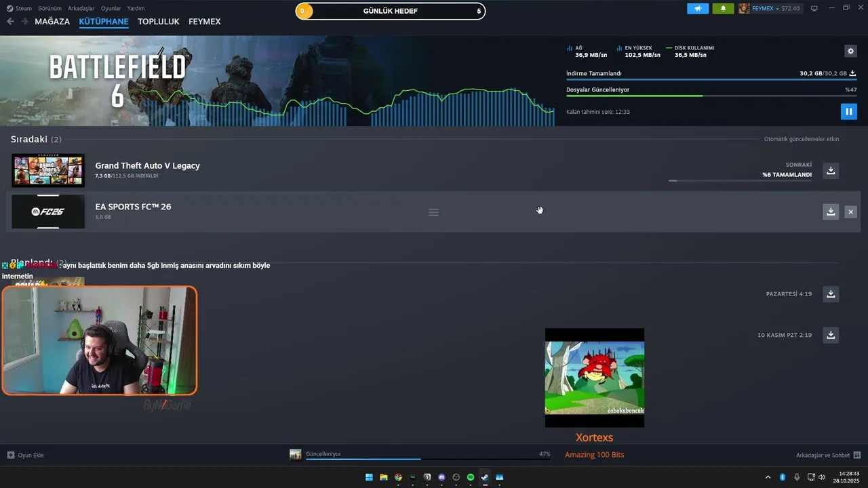Start download for EA SPORTS FC 26
The width and height of the screenshot is (868, 488).
[831, 211]
